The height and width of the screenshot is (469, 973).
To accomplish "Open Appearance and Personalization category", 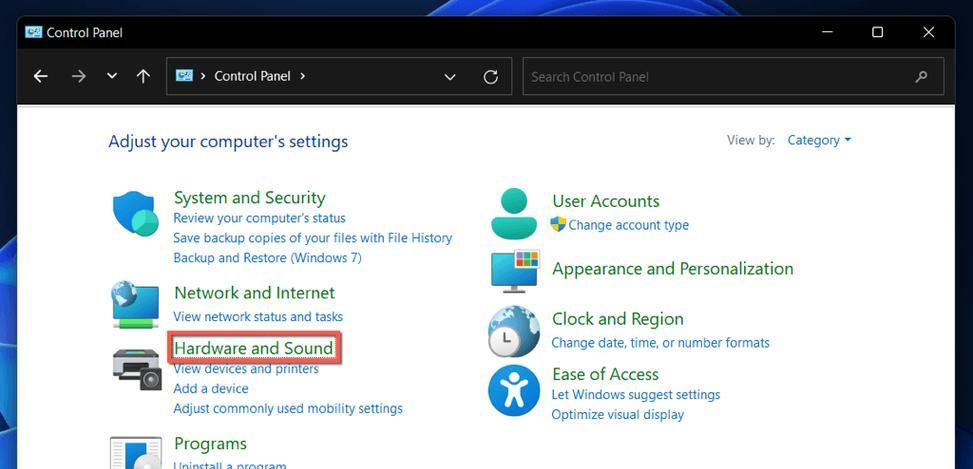I will (673, 269).
